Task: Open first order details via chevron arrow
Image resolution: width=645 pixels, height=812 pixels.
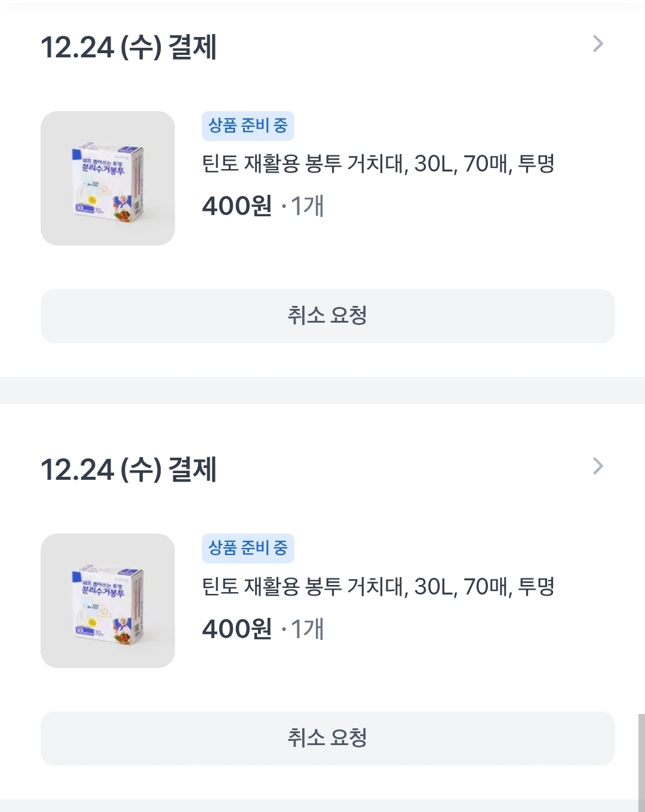Action: 598,44
